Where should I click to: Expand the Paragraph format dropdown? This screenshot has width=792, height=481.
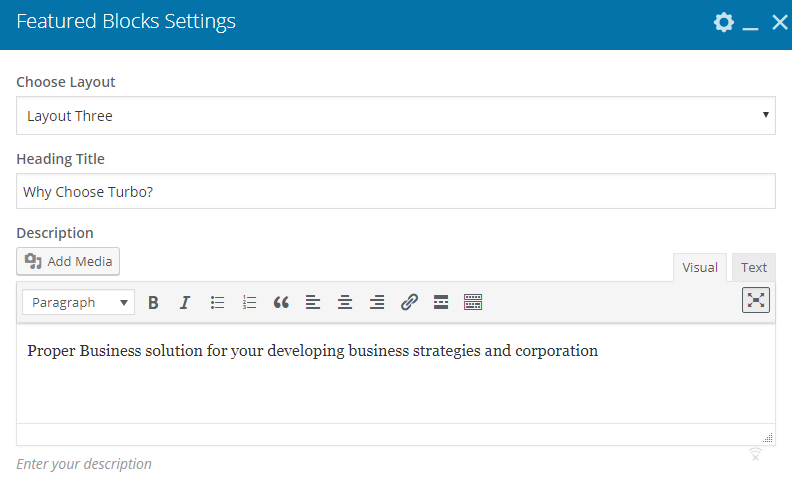[79, 302]
